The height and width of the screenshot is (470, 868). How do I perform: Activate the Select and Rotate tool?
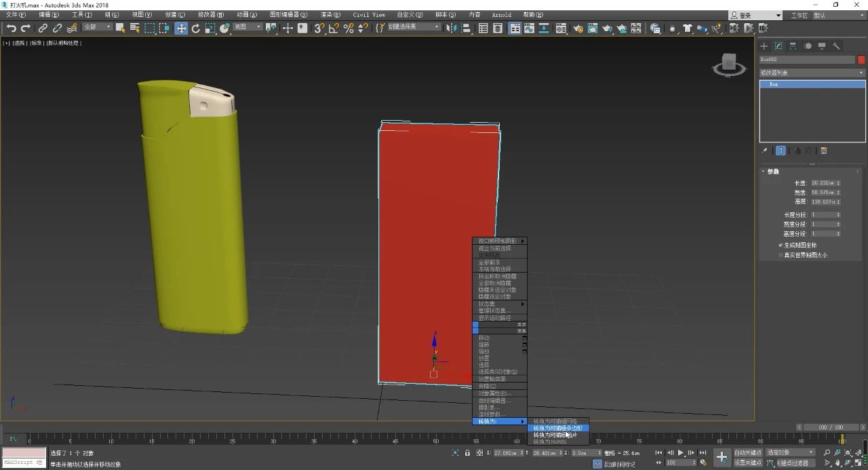(x=196, y=28)
